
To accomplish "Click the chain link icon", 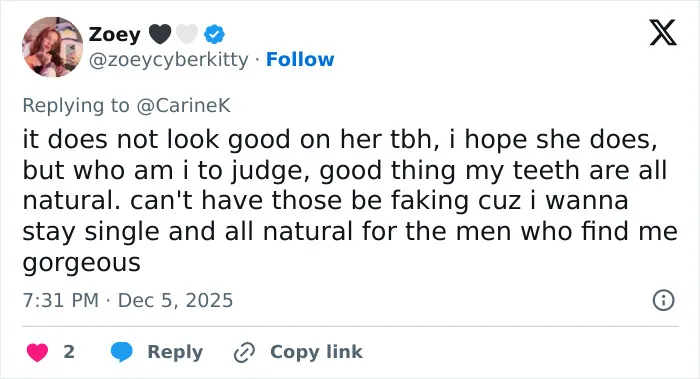I will tap(244, 352).
